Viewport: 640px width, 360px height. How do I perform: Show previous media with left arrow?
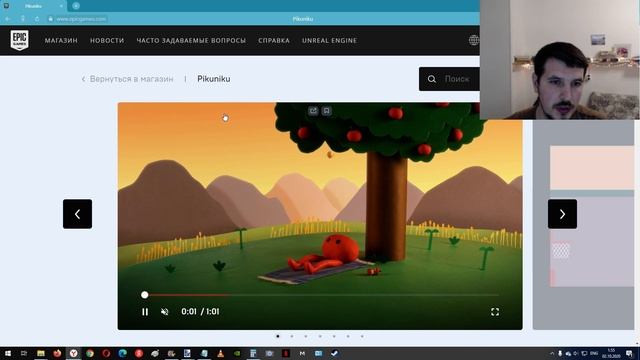click(x=78, y=214)
